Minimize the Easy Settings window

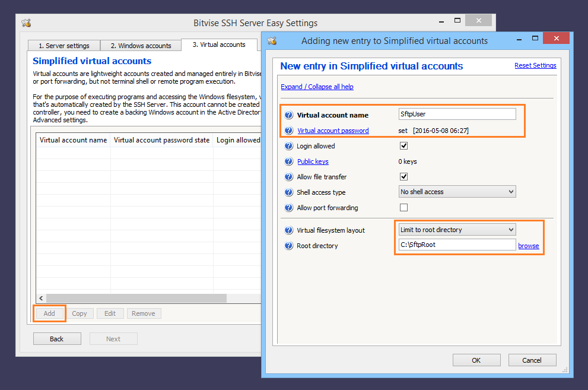(x=441, y=21)
